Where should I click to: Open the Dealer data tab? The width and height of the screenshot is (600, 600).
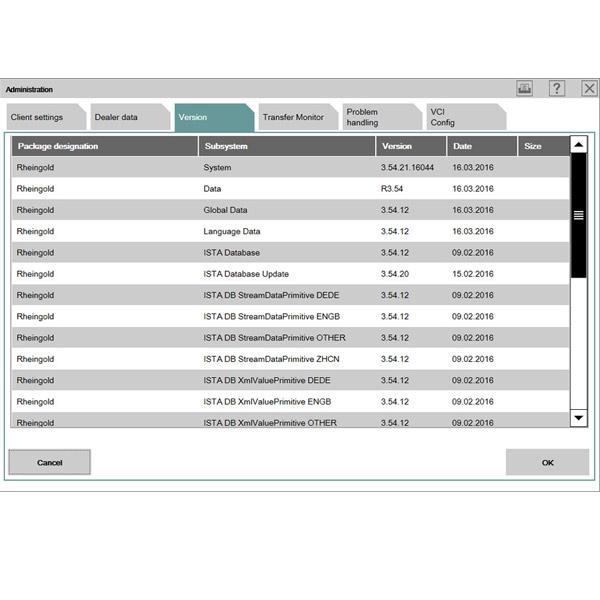[x=130, y=117]
